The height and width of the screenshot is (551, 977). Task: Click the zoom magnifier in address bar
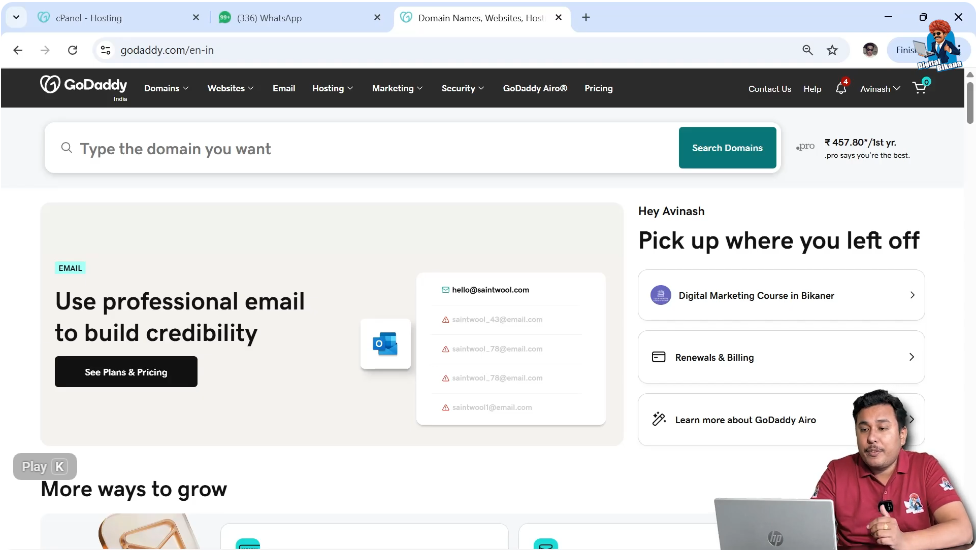pos(808,50)
